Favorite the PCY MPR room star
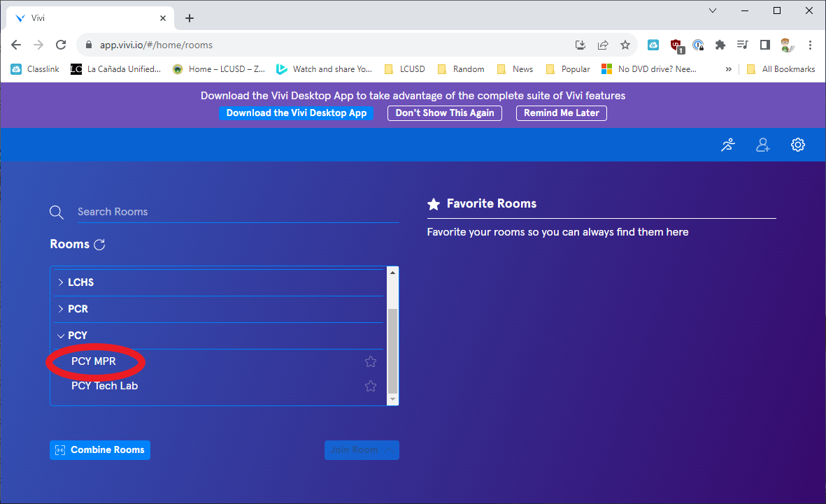The width and height of the screenshot is (826, 504). pyautogui.click(x=370, y=362)
